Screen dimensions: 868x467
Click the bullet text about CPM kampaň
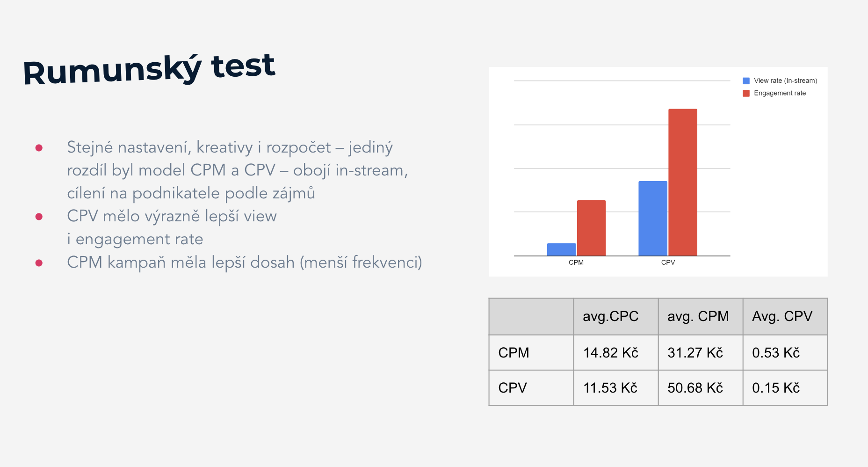coord(245,262)
